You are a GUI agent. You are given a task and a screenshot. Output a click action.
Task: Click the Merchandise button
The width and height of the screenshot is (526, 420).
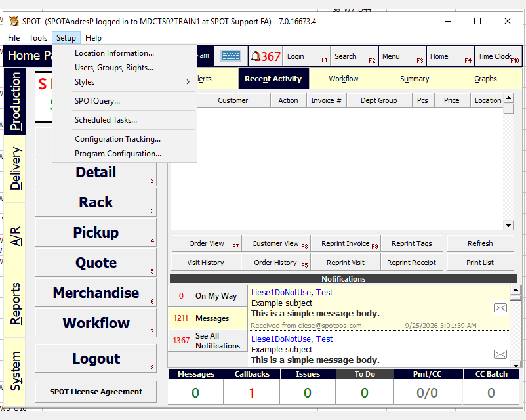(96, 293)
